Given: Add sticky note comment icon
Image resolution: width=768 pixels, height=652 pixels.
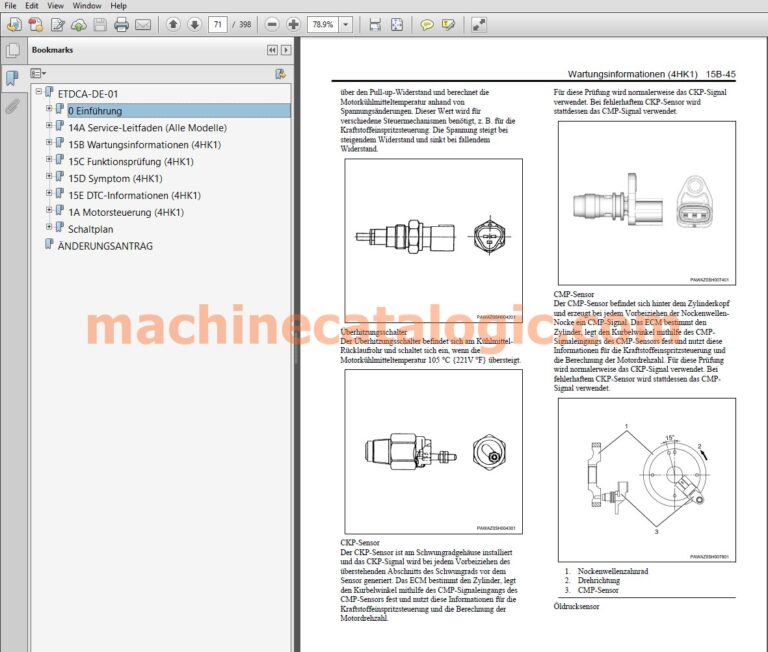Looking at the screenshot, I should tap(427, 24).
